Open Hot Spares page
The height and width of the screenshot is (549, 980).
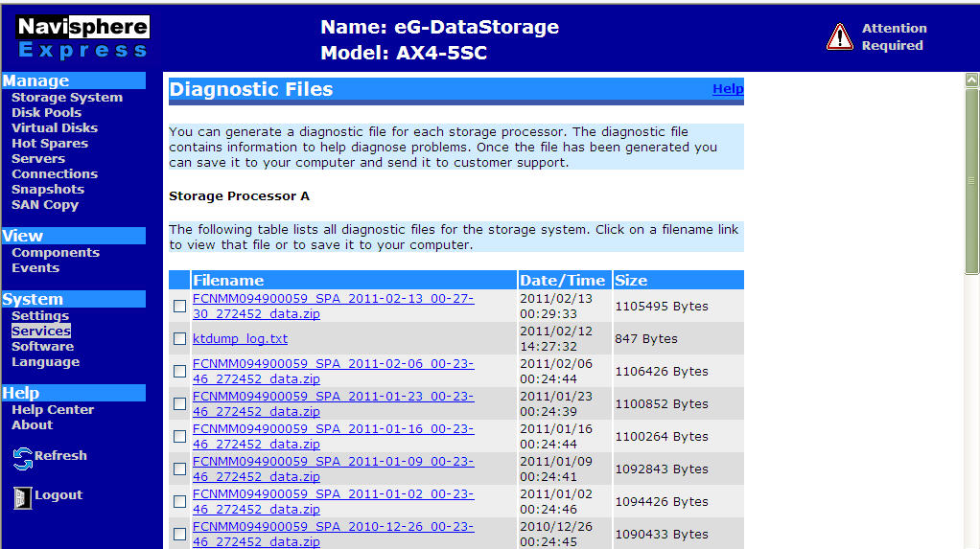click(49, 143)
